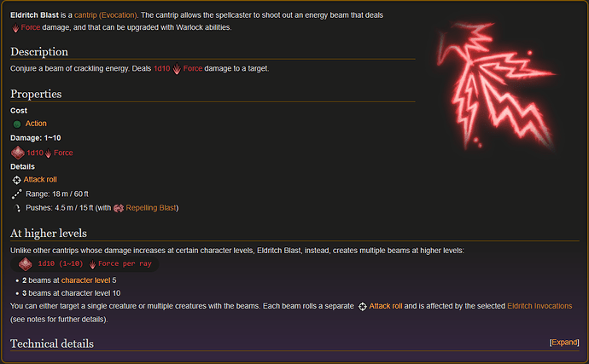Click the Force damage icon in intro
The image size is (589, 364).
(15, 28)
